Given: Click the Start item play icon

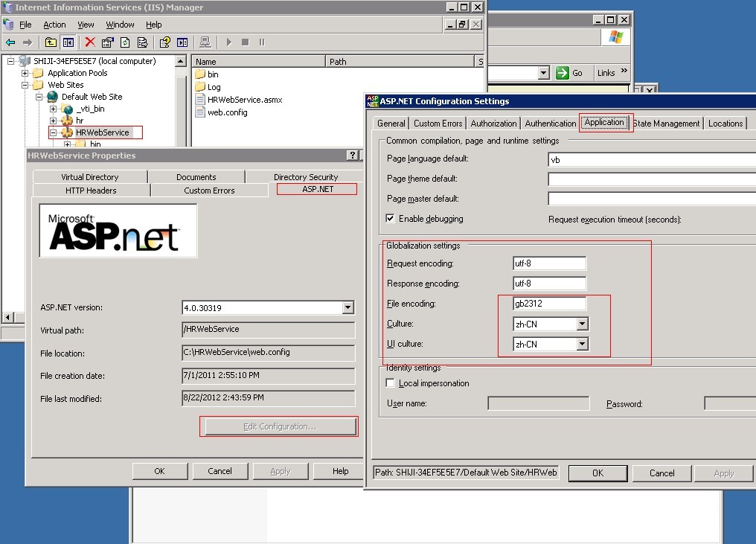Looking at the screenshot, I should 229,42.
